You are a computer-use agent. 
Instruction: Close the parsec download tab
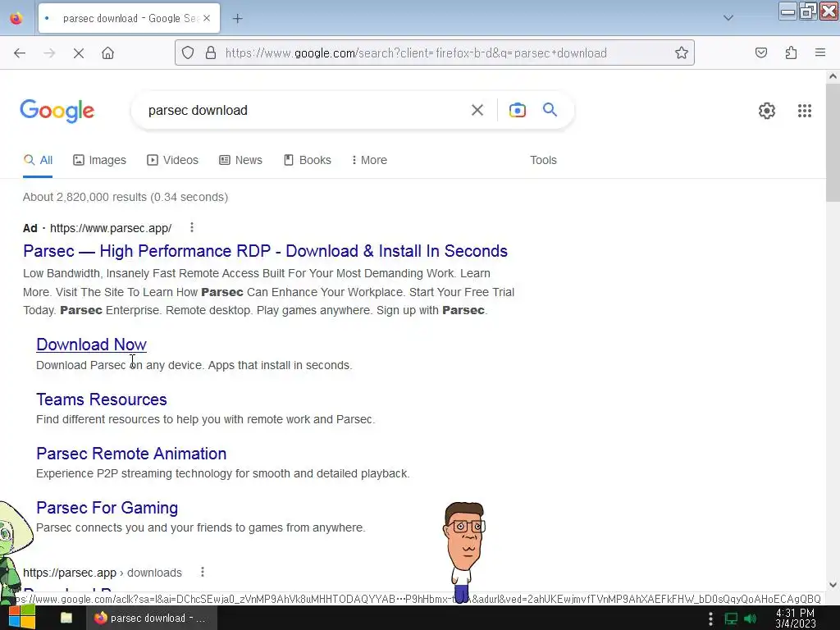point(207,18)
